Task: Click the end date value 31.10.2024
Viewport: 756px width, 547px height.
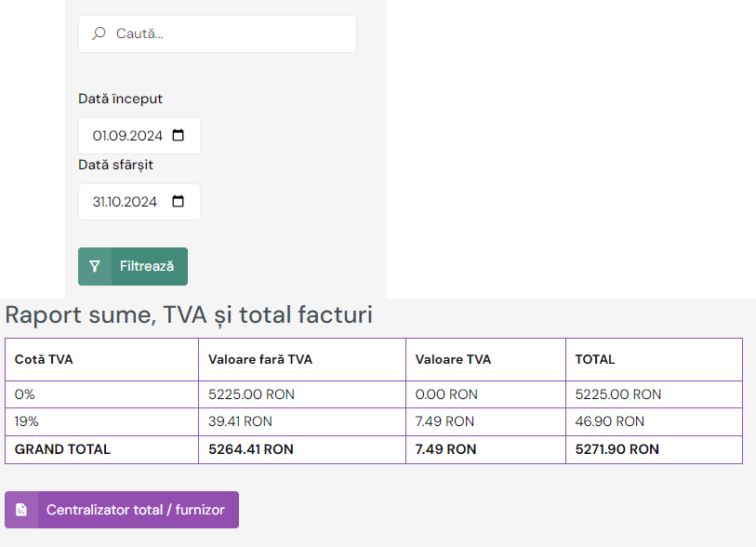Action: [126, 202]
